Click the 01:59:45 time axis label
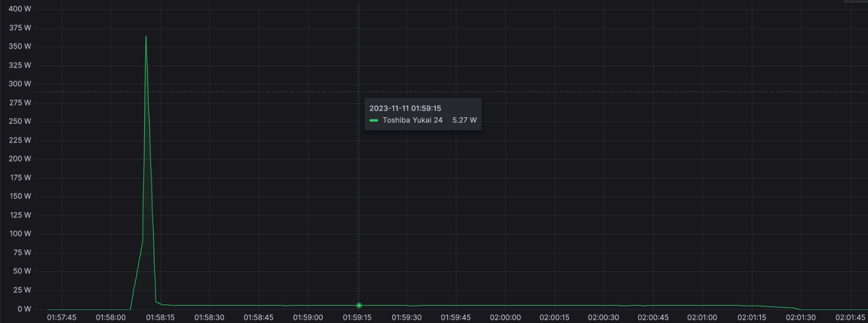Viewport: 868px width, 323px height. (x=456, y=318)
